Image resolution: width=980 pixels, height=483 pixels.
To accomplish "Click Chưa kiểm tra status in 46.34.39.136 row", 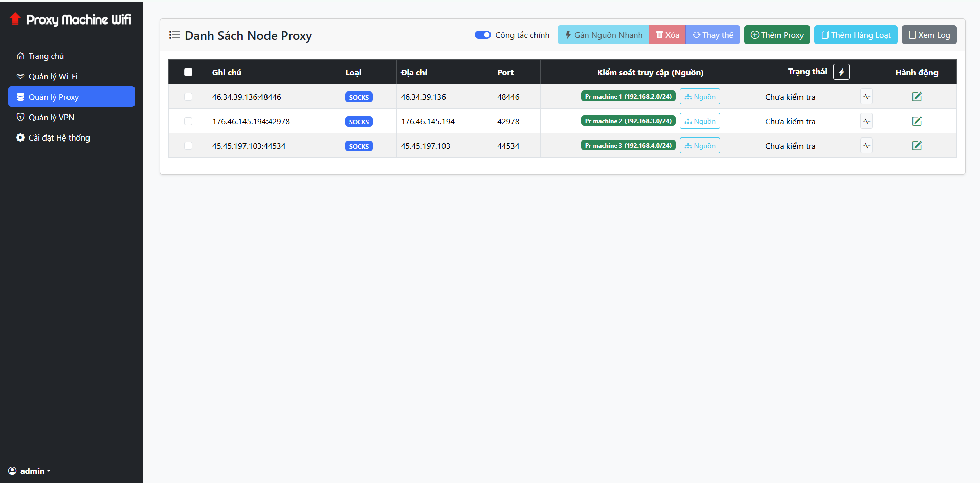I will pyautogui.click(x=790, y=97).
